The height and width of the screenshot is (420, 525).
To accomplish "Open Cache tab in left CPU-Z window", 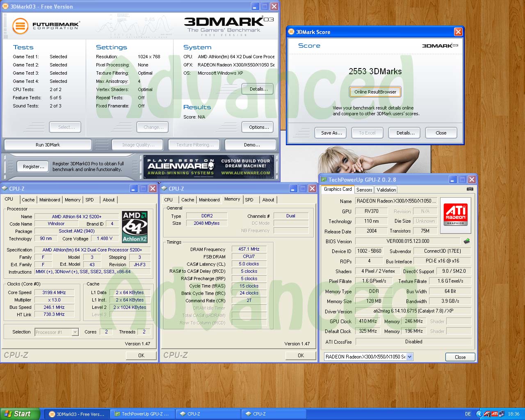I will pyautogui.click(x=28, y=200).
